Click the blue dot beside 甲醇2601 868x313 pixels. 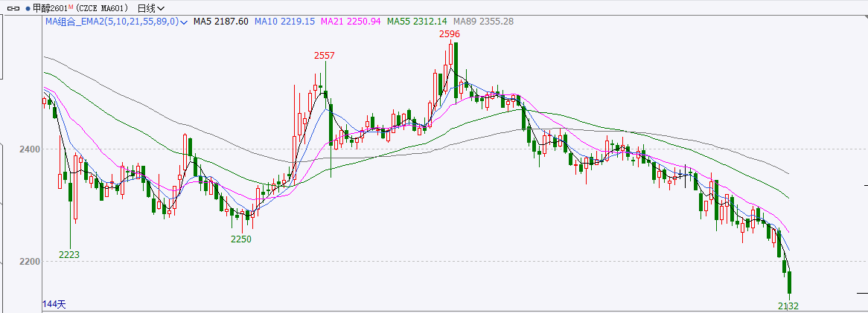pos(28,8)
